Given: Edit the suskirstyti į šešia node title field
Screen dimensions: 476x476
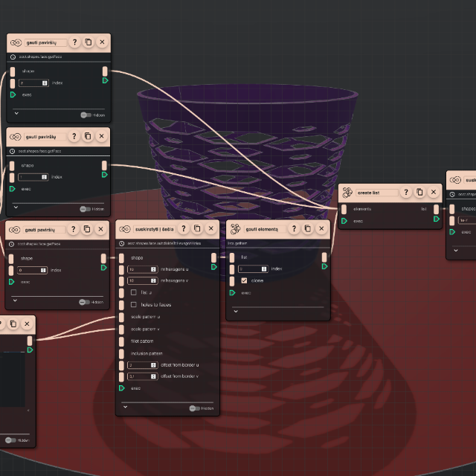Looking at the screenshot, I should pos(155,229).
